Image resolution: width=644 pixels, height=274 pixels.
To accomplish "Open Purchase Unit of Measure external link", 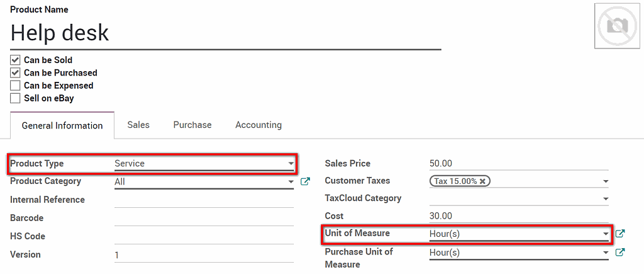I will pos(620,253).
